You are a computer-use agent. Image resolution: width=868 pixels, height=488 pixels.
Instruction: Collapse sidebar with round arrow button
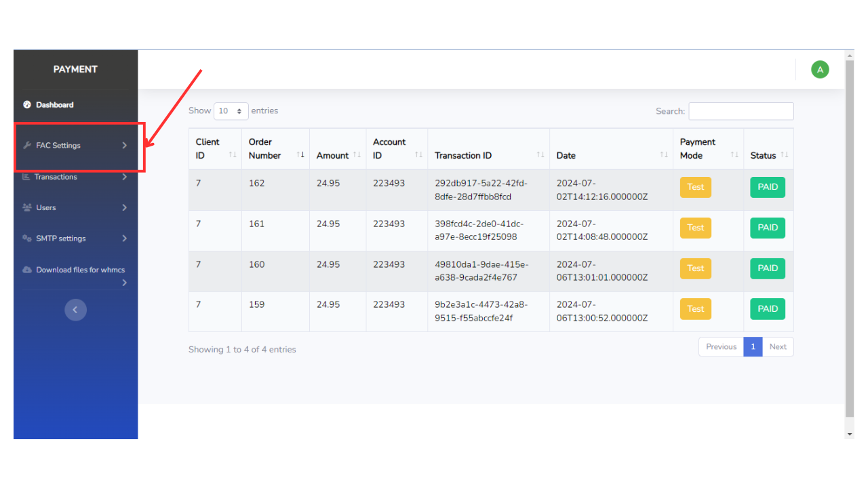tap(75, 310)
